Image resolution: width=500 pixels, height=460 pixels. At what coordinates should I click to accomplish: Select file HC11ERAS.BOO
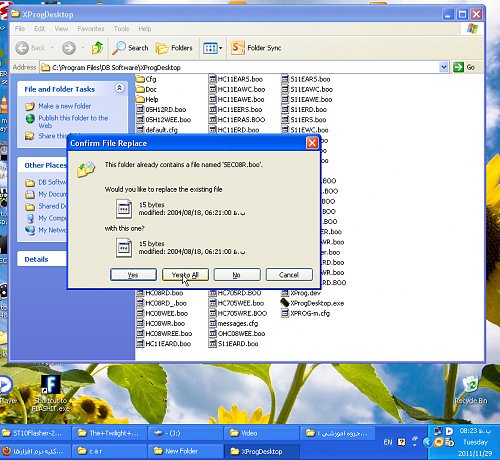(x=237, y=120)
